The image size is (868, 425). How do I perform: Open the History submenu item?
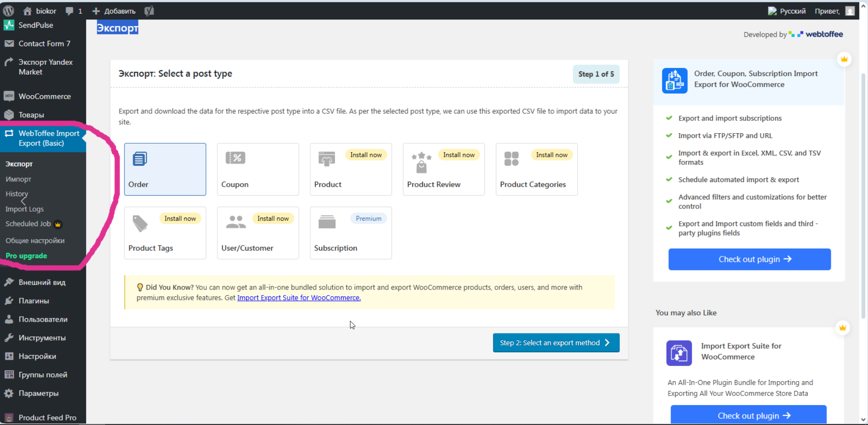(x=17, y=194)
